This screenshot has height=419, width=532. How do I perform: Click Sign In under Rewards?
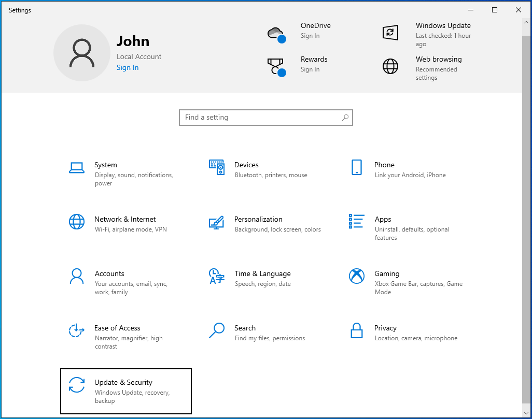click(309, 69)
